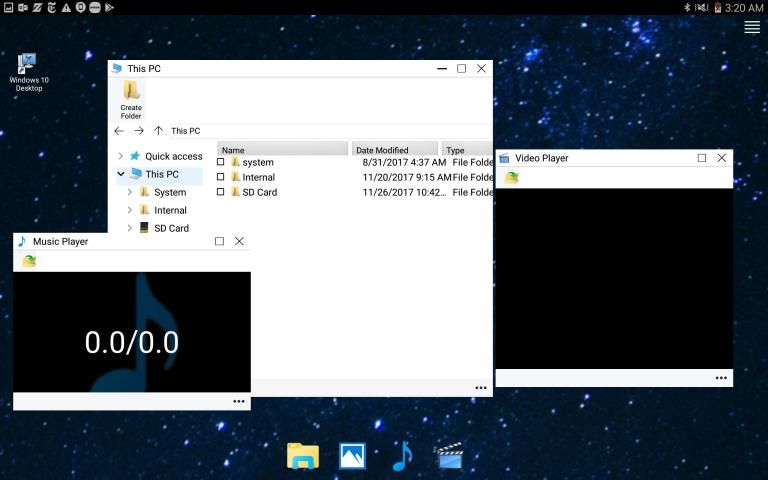The width and height of the screenshot is (768, 480).
Task: Tick the Internal folder checkbox
Action: (221, 177)
